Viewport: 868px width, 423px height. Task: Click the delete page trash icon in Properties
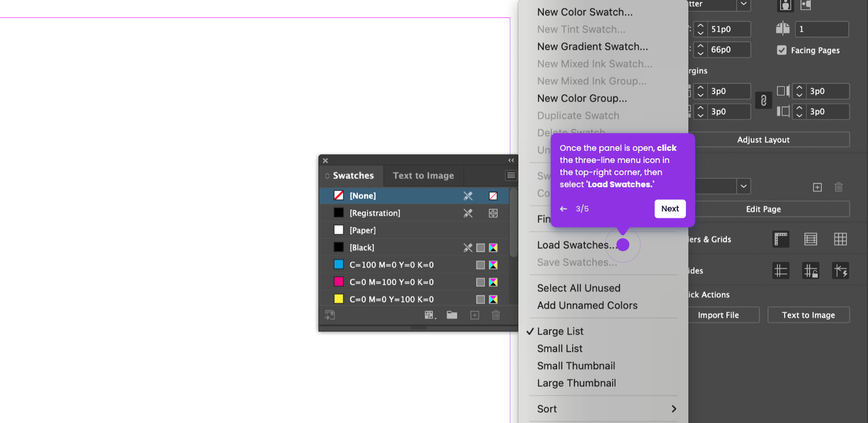point(839,187)
